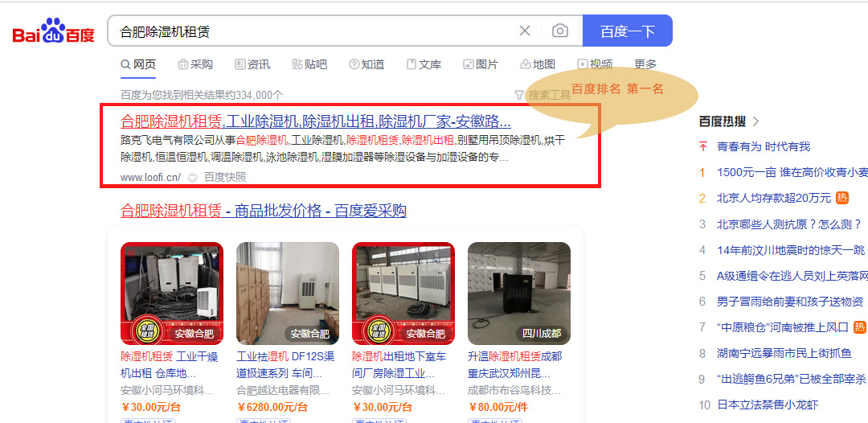The image size is (868, 423).
Task: Switch to the 资讯 tab
Action: tap(252, 65)
